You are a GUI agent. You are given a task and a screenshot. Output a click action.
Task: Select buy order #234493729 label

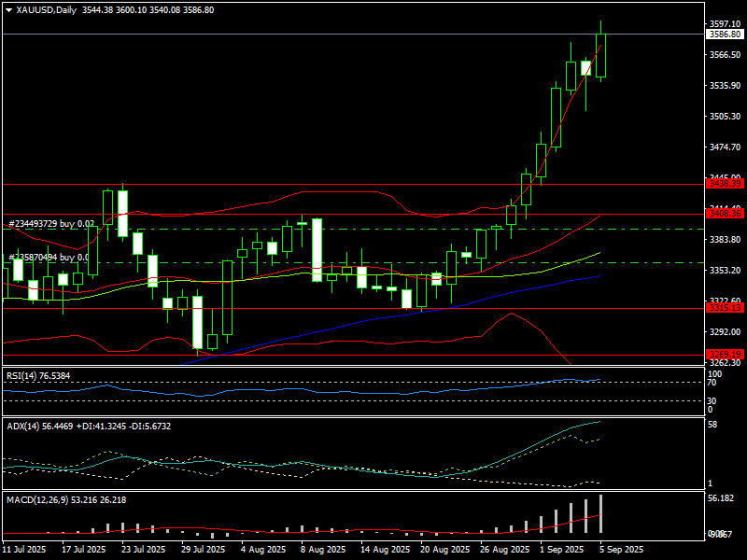[x=51, y=224]
